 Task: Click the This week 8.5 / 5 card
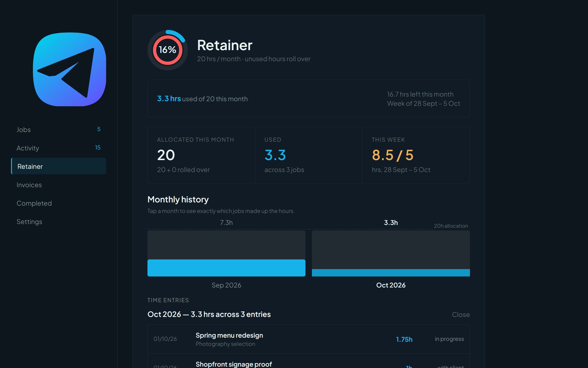[x=416, y=155]
